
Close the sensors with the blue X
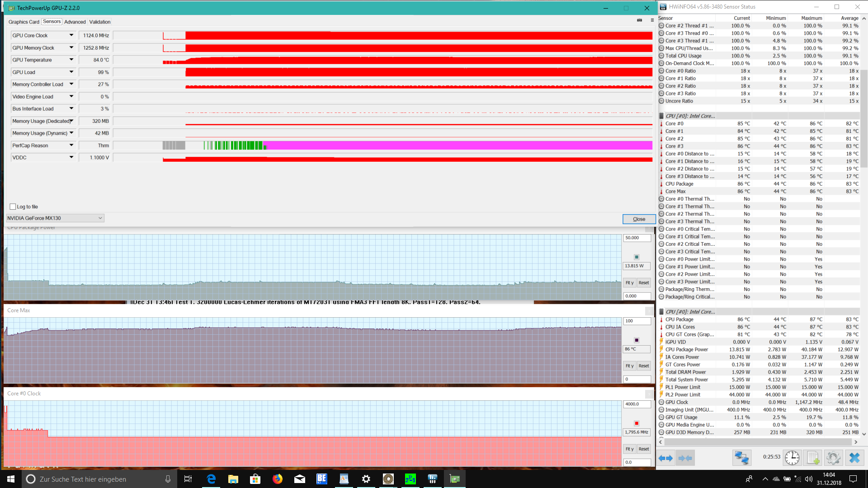854,458
